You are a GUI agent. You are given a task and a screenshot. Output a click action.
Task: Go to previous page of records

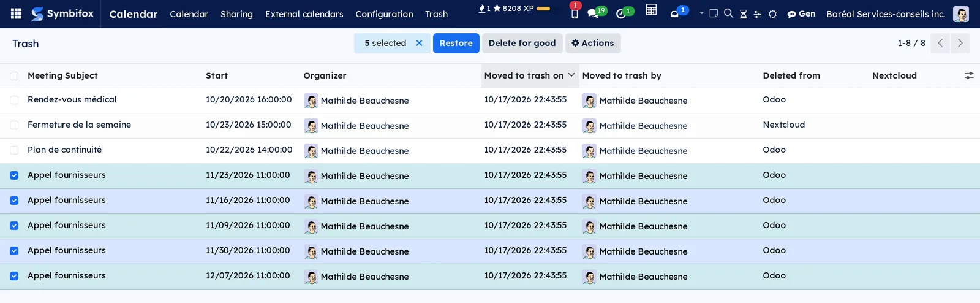(940, 43)
